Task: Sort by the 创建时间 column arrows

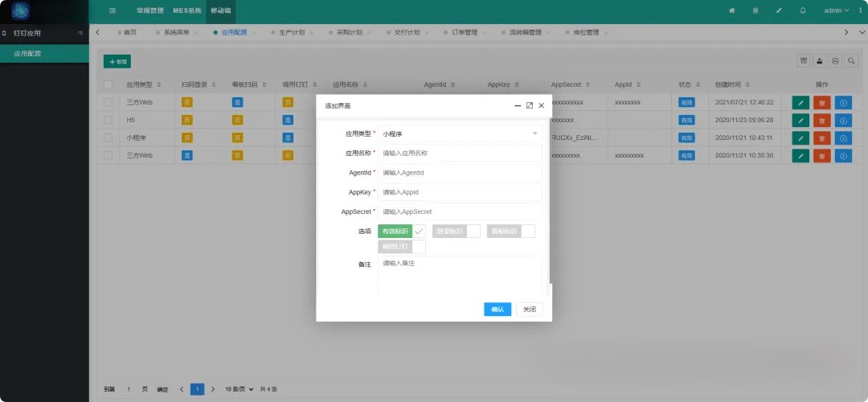Action: 747,84
